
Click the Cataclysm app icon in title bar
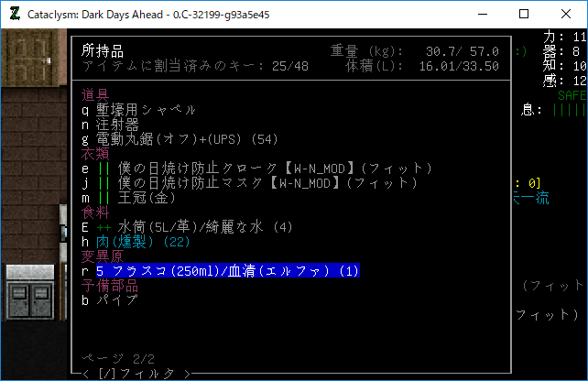pos(14,15)
